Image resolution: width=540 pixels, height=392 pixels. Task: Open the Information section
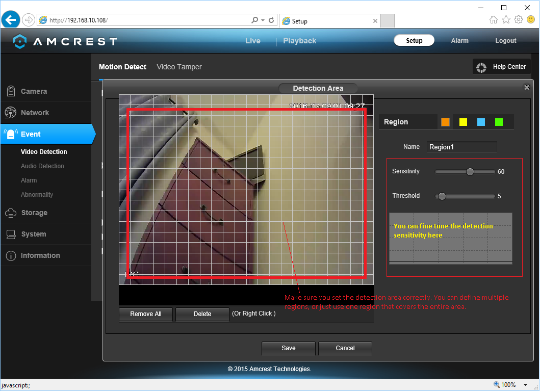pos(40,255)
